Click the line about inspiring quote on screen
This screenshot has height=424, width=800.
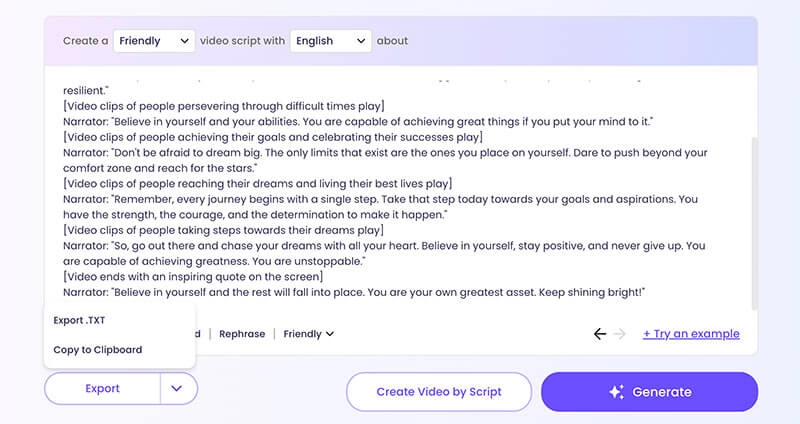[192, 276]
